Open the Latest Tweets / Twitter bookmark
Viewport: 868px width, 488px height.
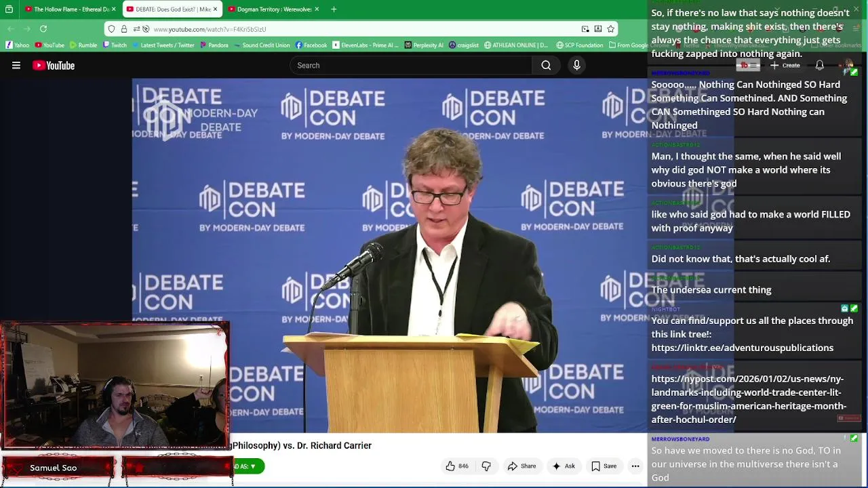[163, 45]
